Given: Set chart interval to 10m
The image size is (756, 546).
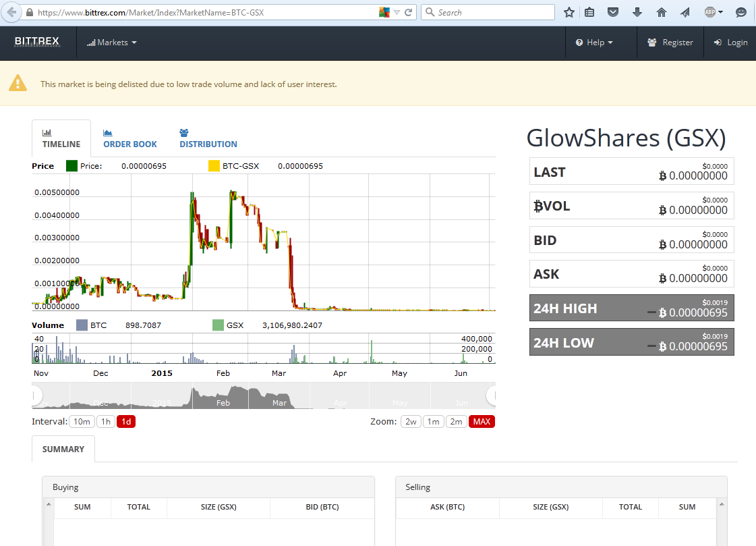Looking at the screenshot, I should coord(82,422).
